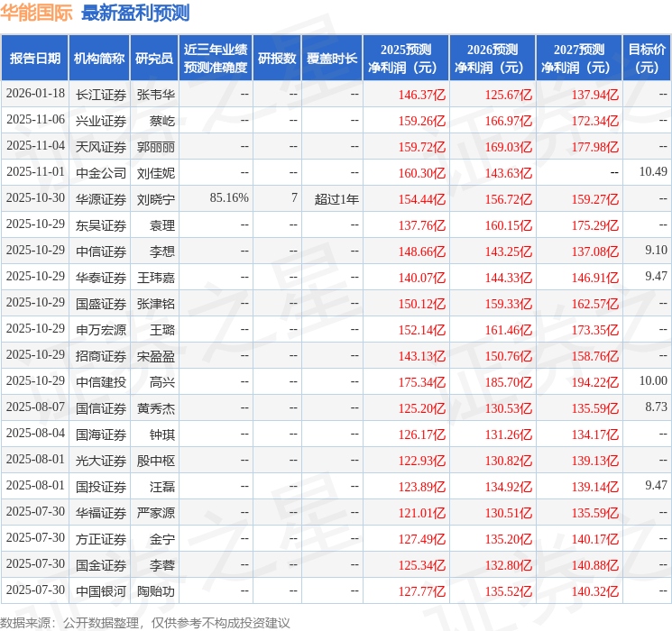The image size is (672, 631).
Task: Click institution 中信证券
Action: 101,251
